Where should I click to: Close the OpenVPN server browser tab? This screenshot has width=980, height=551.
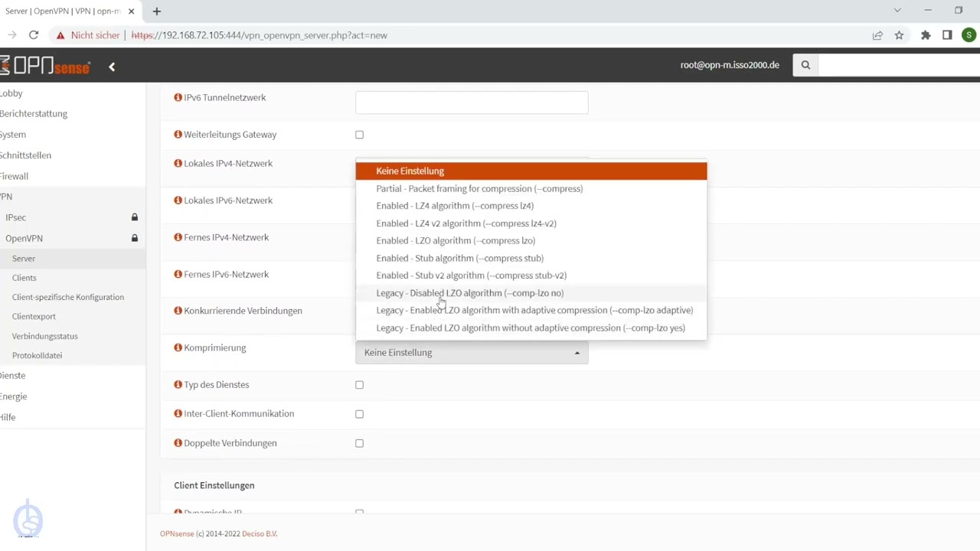(x=131, y=11)
